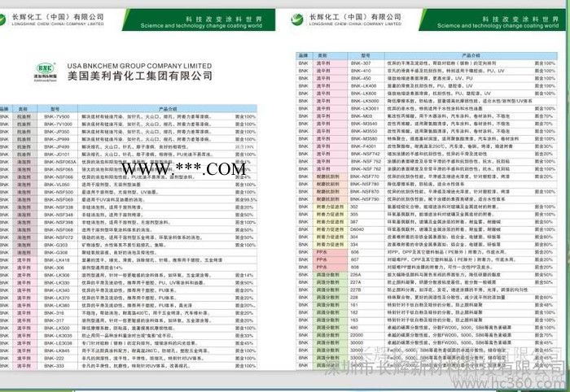Select the BNK-JP999 model cell
The width and height of the screenshot is (570, 392).
coord(57,139)
